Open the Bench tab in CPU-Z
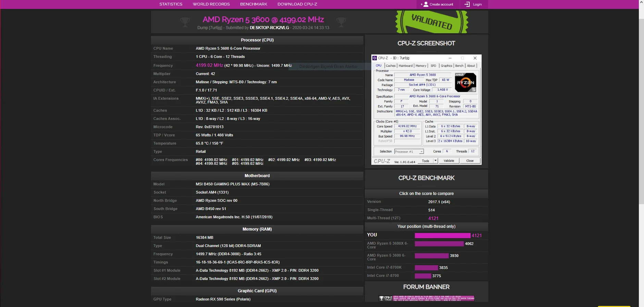This screenshot has width=644, height=307. tap(459, 66)
